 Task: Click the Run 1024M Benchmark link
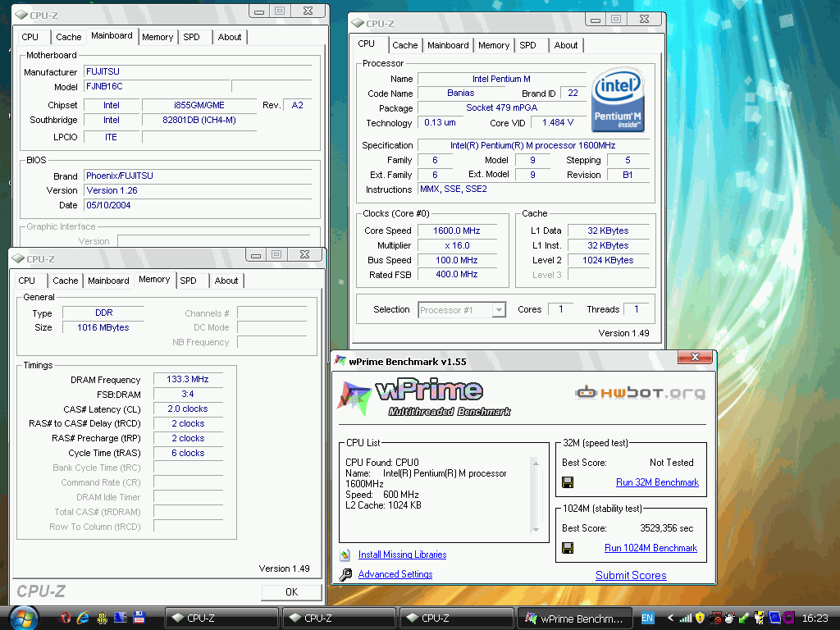(x=651, y=547)
